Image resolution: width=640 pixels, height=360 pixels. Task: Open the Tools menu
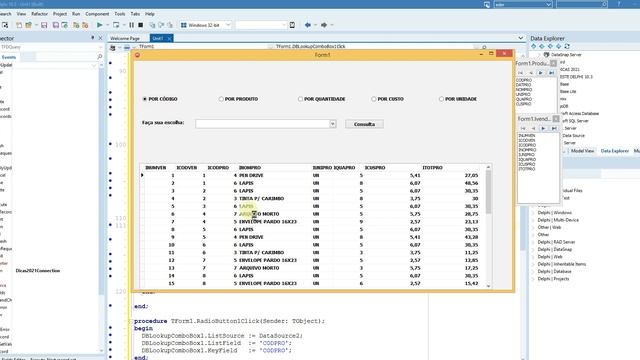pos(120,14)
